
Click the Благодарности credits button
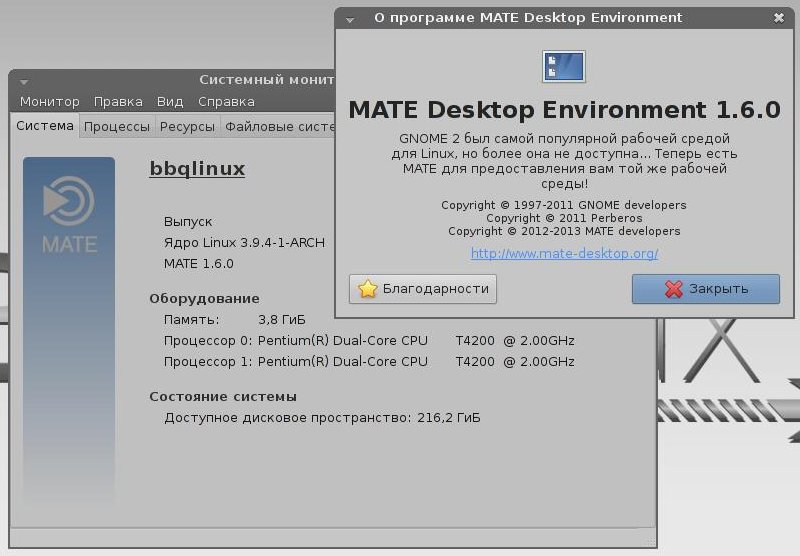coord(422,289)
